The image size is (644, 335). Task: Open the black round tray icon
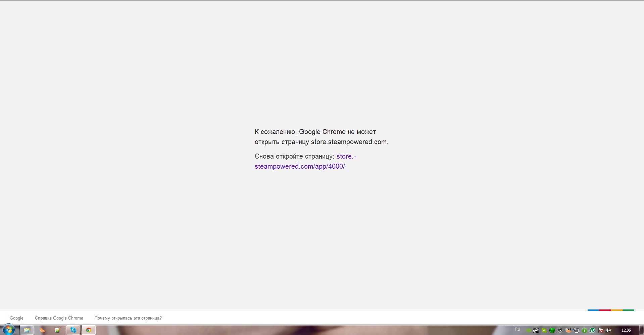[x=560, y=330]
